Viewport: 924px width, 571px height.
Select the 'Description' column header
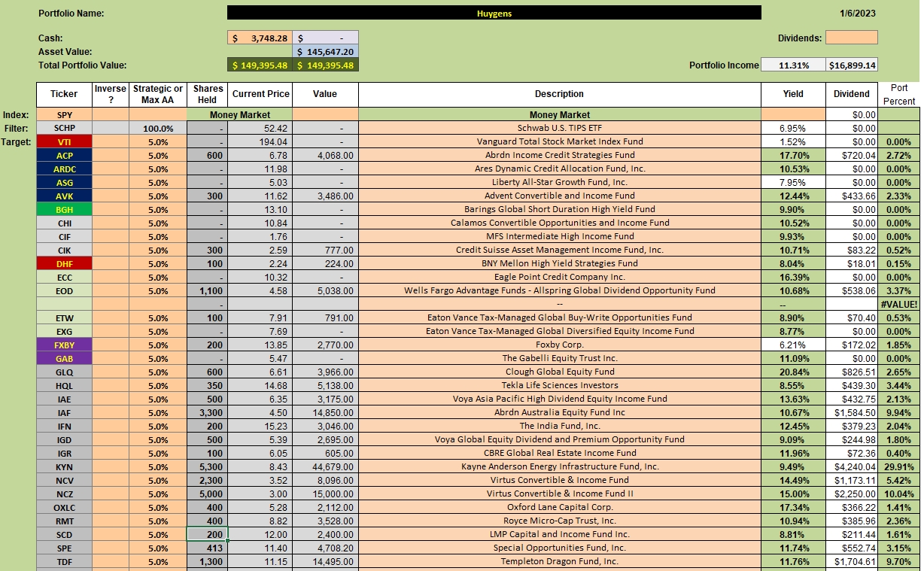[x=559, y=94]
